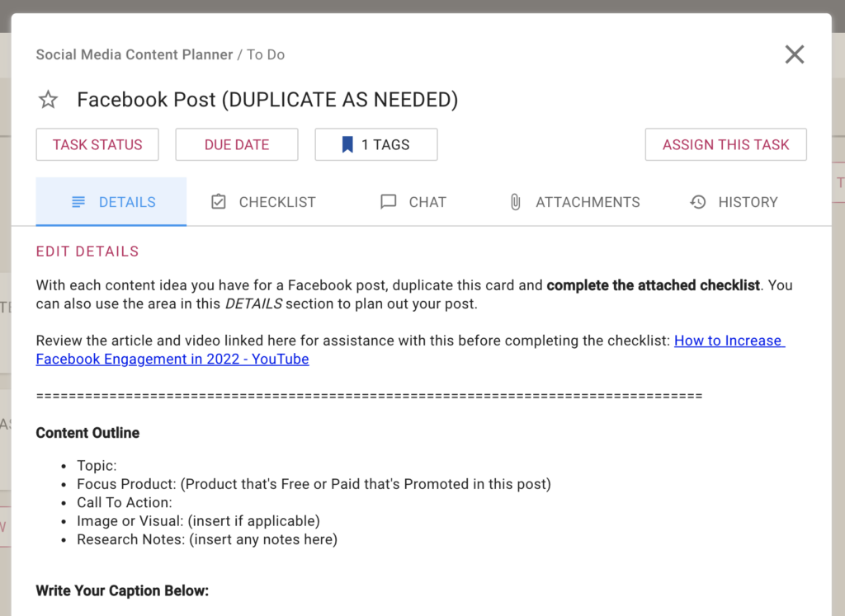Viewport: 845px width, 616px height.
Task: Click the Attachments paperclip icon
Action: [515, 202]
